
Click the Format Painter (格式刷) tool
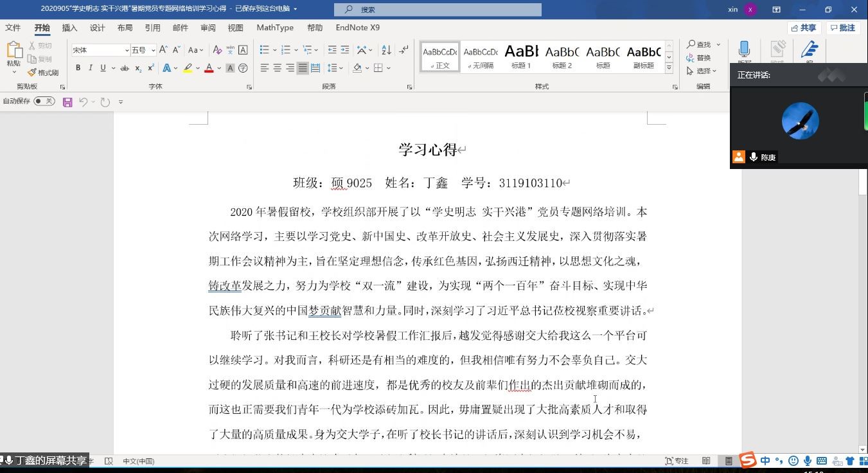click(x=43, y=73)
